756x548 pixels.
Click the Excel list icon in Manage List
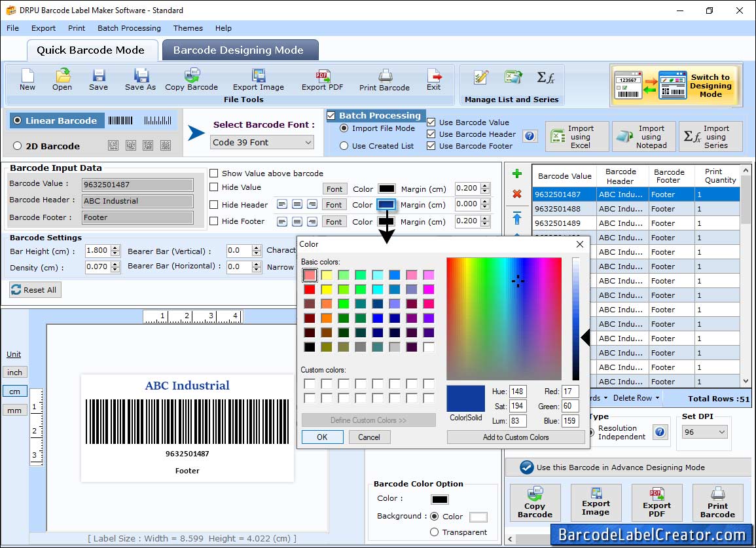tap(513, 77)
